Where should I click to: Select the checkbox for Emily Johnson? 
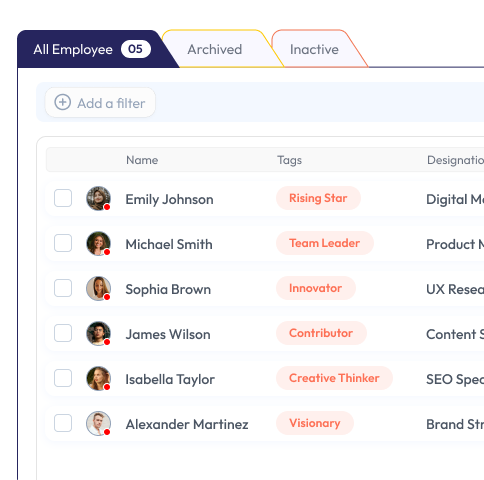[x=63, y=198]
